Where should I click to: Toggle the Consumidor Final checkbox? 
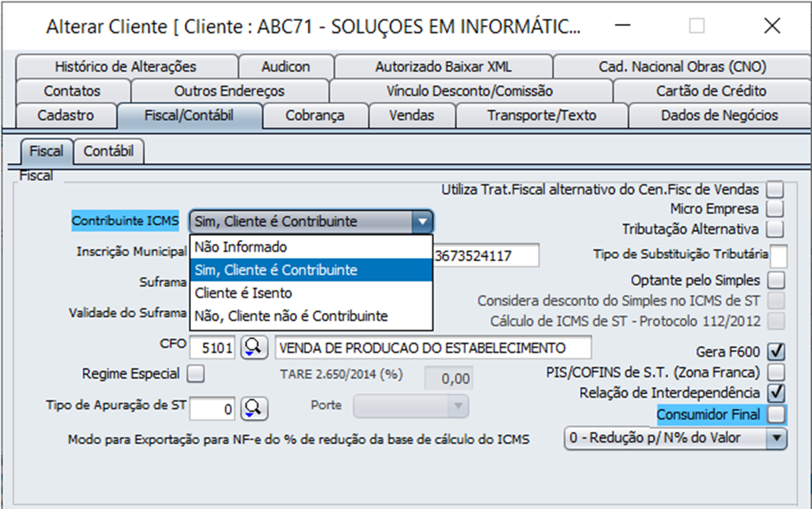pos(775,415)
